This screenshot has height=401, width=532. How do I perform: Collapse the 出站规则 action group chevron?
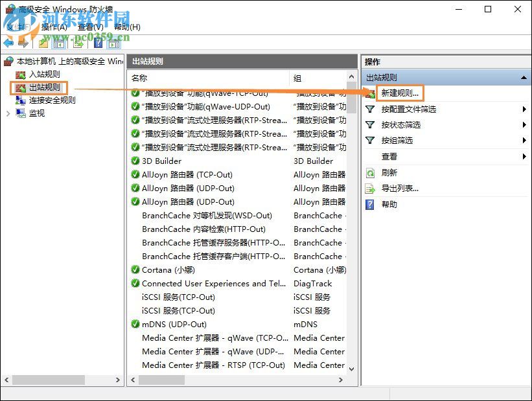523,76
